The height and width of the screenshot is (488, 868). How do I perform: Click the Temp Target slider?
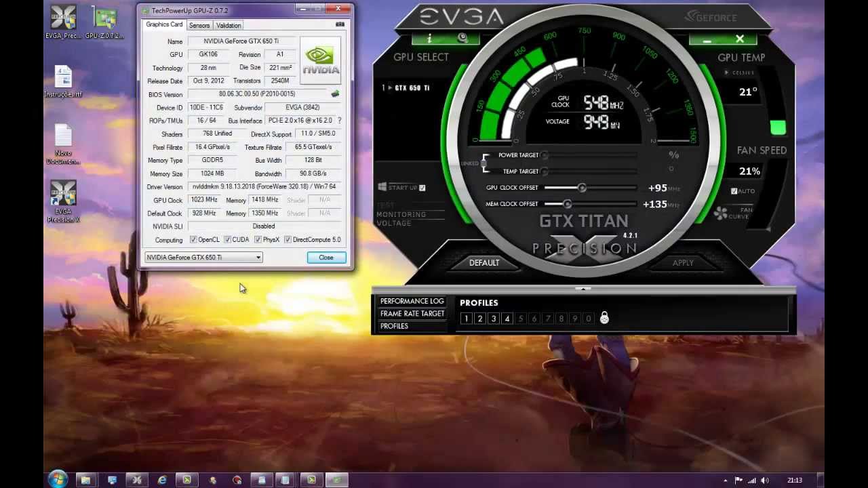590,171
